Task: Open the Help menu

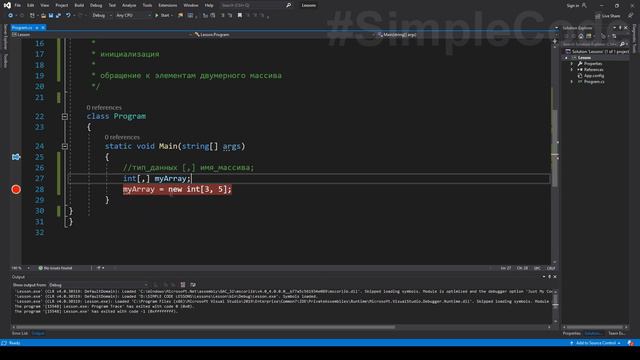Action: (209, 5)
